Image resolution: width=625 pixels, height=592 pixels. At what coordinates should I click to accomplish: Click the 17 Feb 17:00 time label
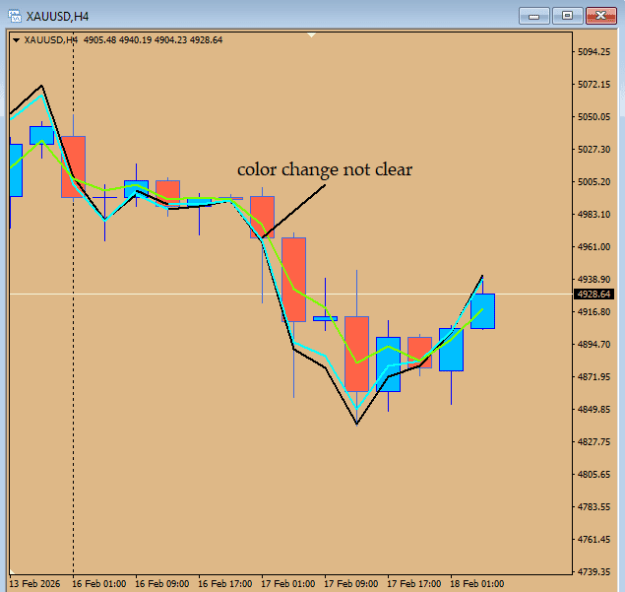[x=414, y=584]
